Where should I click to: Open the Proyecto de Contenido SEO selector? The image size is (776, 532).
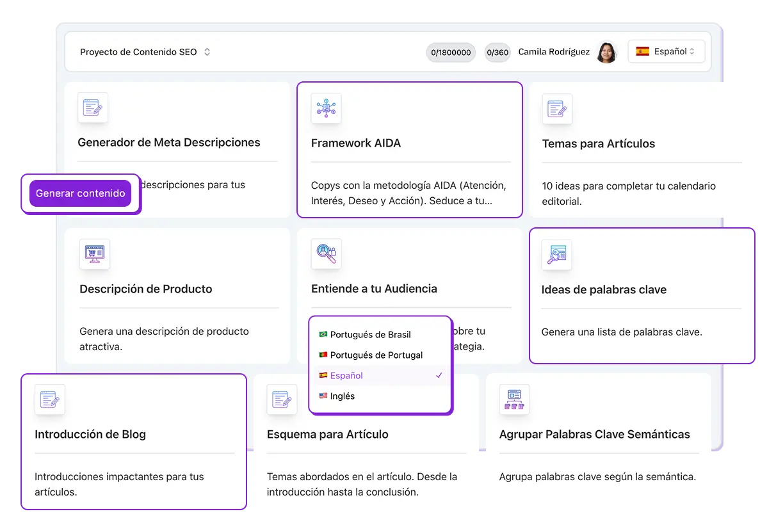pyautogui.click(x=145, y=52)
